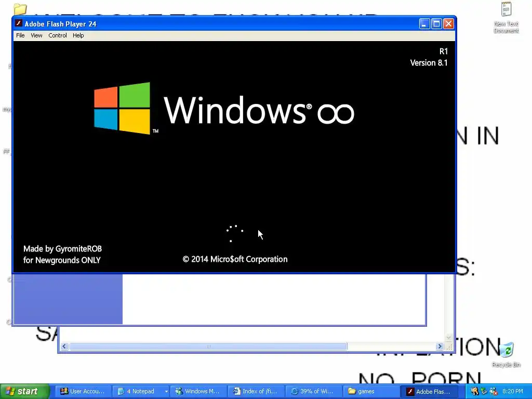The width and height of the screenshot is (532, 399).
Task: Click the third system tray icon with red x
Action: coord(494,391)
